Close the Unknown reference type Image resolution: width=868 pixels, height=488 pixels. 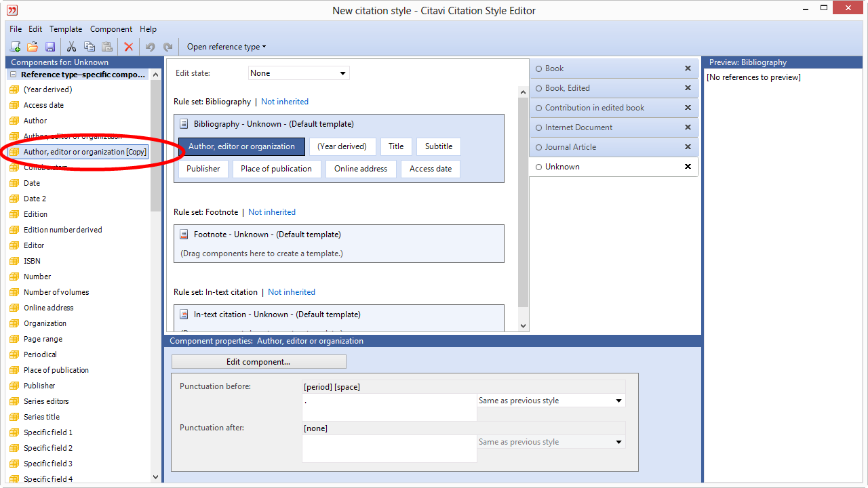(x=688, y=167)
